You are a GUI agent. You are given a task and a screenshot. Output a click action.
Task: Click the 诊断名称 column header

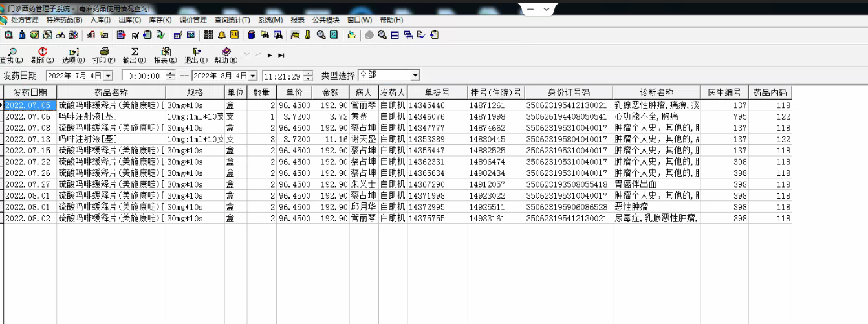click(656, 92)
